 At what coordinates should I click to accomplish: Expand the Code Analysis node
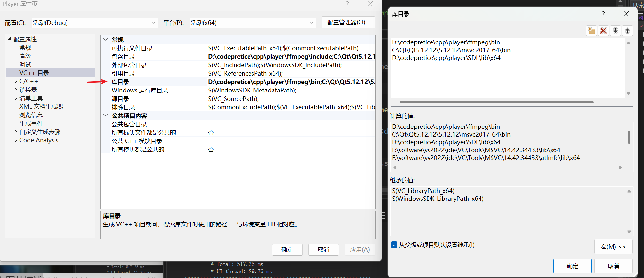click(x=15, y=140)
